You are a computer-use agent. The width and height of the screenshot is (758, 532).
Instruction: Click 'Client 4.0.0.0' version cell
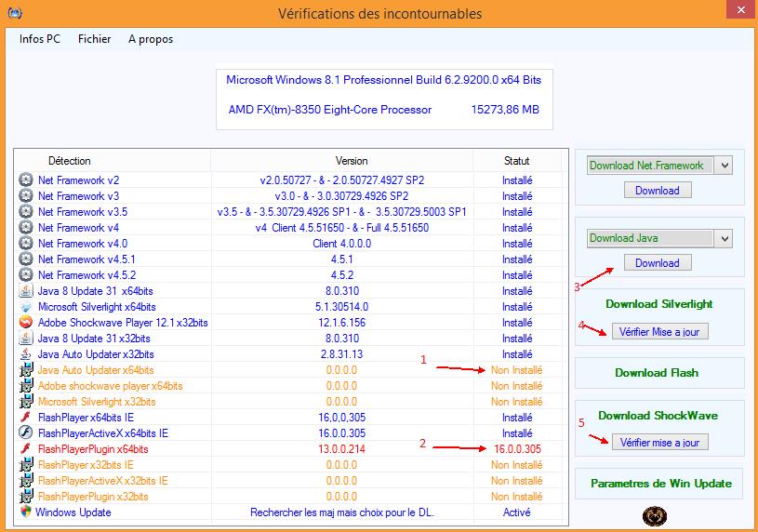[341, 244]
